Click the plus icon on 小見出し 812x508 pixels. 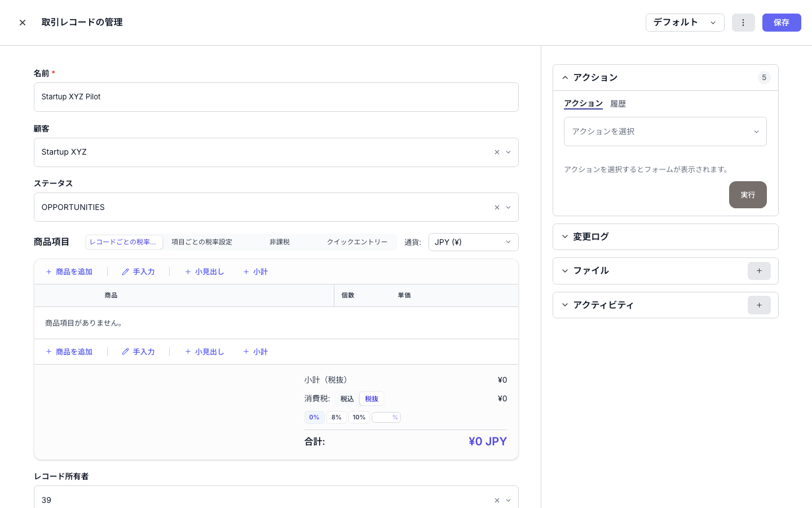point(188,271)
